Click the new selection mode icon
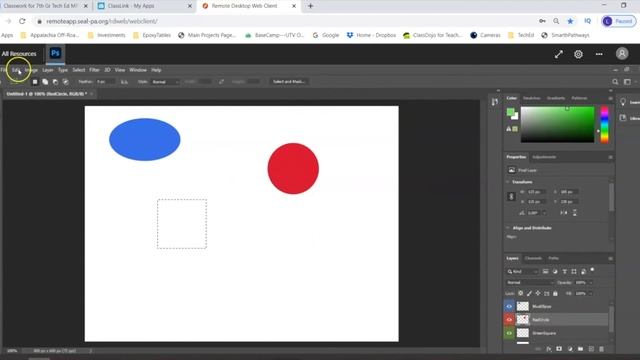Image resolution: width=640 pixels, height=360 pixels. click(x=35, y=82)
